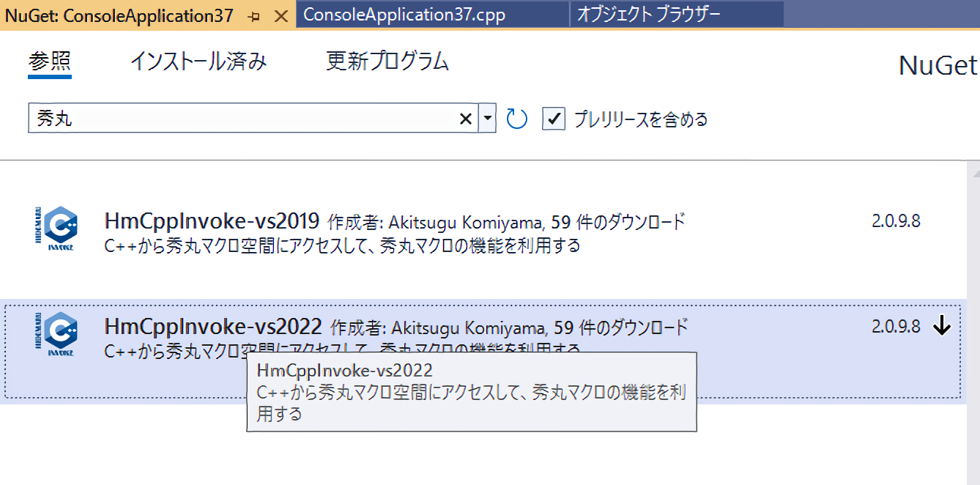
Task: Click the package list scrollbar up arrow
Action: click(x=974, y=173)
